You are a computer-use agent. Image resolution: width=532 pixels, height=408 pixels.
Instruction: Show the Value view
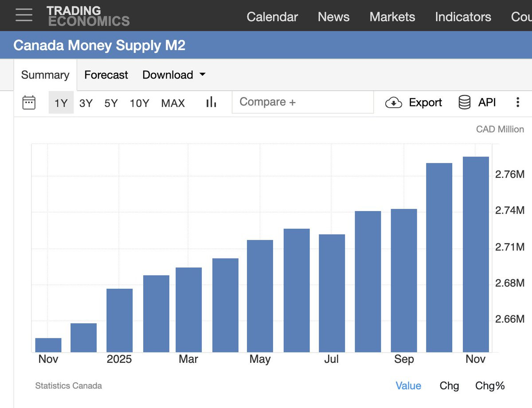click(408, 386)
